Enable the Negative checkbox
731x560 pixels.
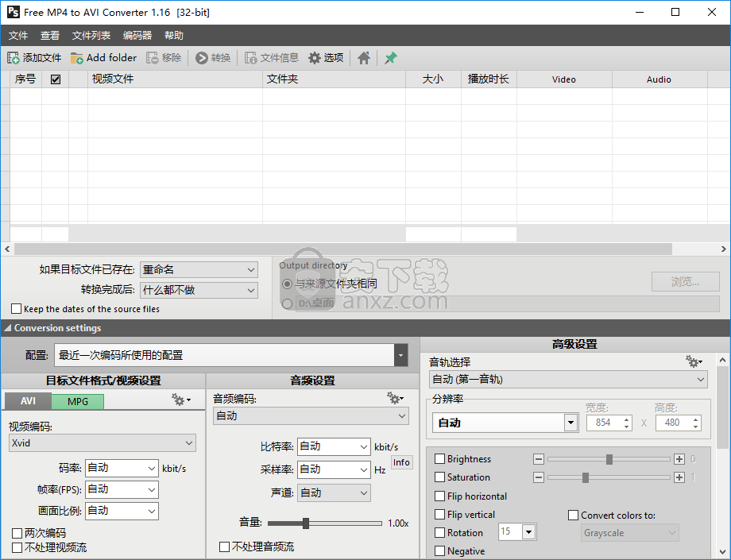click(439, 551)
